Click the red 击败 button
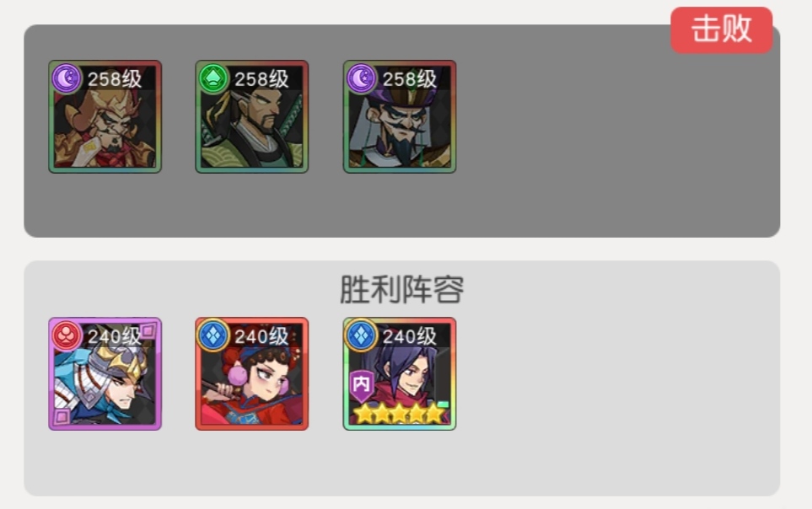The width and height of the screenshot is (812, 509). [722, 29]
